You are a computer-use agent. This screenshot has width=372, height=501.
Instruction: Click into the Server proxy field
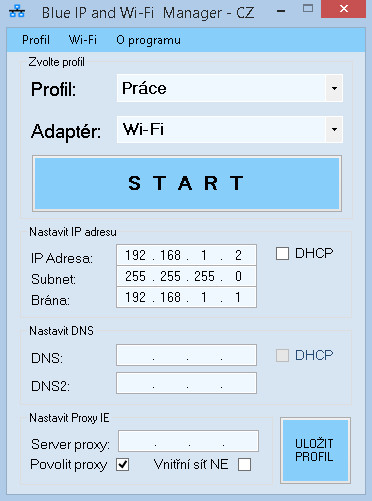(x=188, y=441)
